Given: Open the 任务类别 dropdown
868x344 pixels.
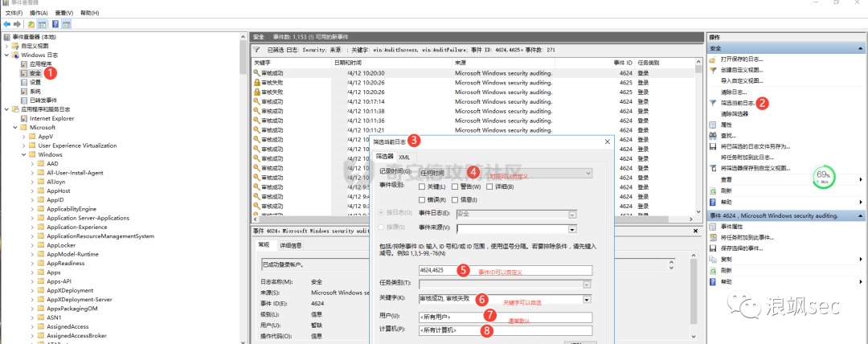Looking at the screenshot, I should coord(586,285).
